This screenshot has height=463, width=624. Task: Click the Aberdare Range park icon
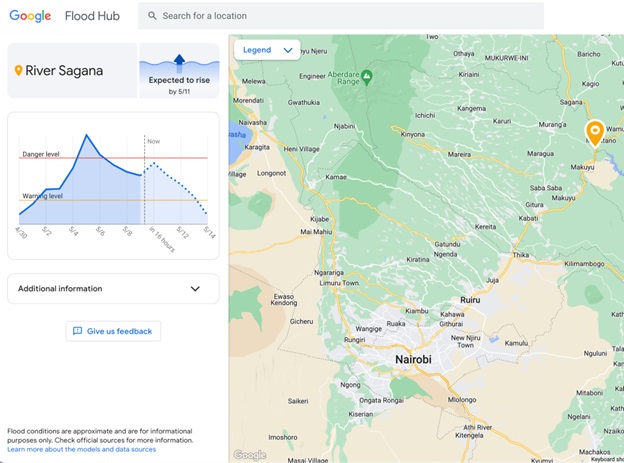(x=366, y=75)
